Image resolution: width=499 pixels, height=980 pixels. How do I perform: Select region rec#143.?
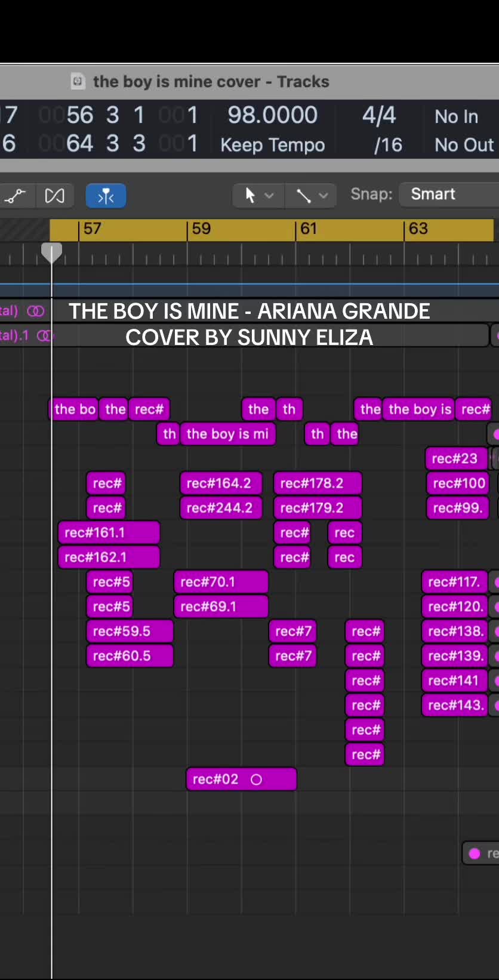coord(454,705)
